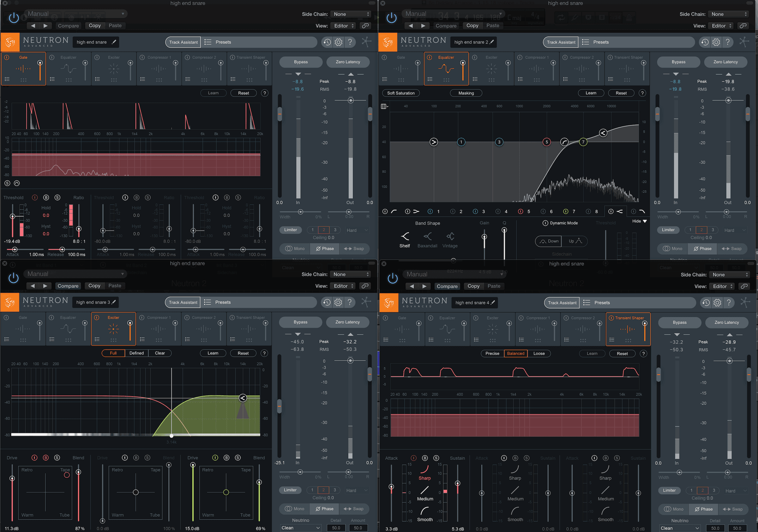Click headphone detection icon below gate graph

[x=17, y=183]
